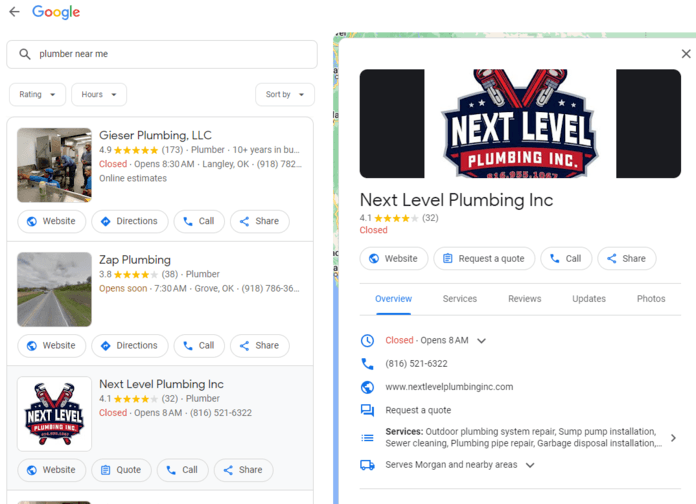Viewport: 696px width, 504px height.
Task: Expand Services with the right chevron arrow
Action: (x=673, y=438)
